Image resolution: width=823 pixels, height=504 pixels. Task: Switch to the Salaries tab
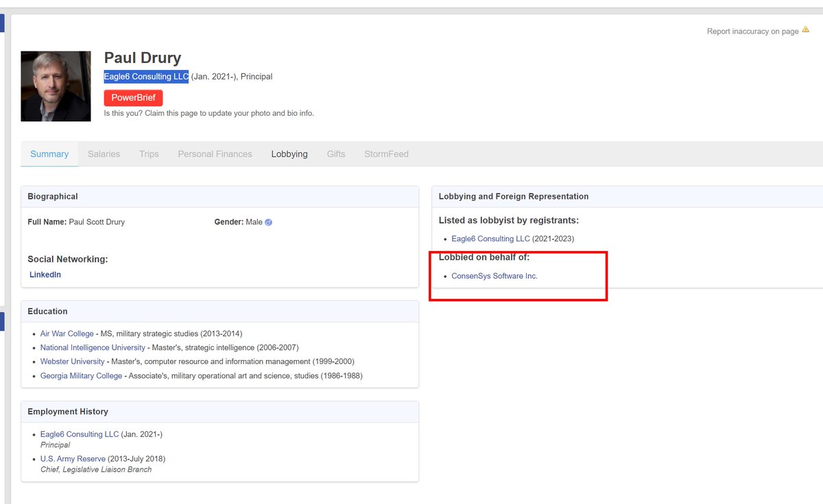click(x=104, y=154)
